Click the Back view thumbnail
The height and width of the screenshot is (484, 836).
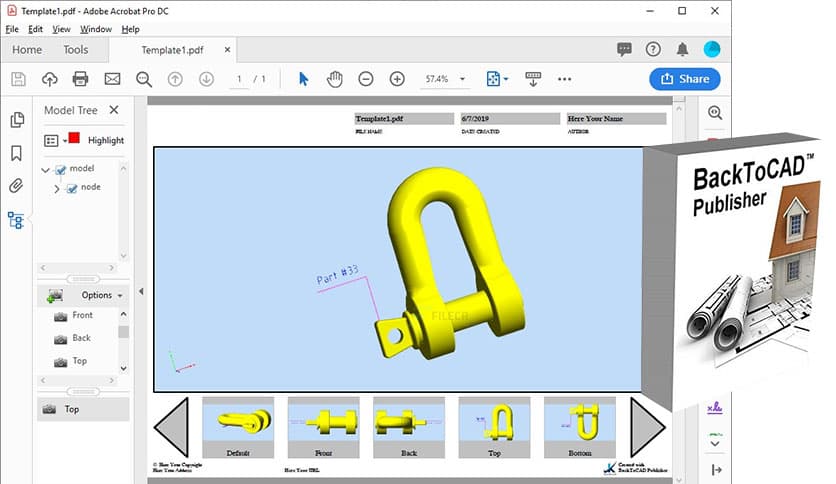[409, 427]
